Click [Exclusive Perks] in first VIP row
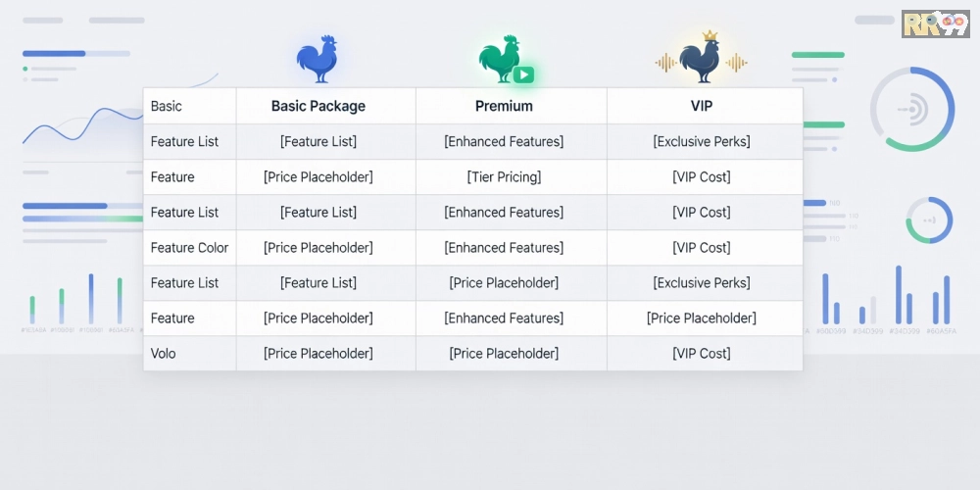Screen dimensions: 980x490 pos(702,141)
